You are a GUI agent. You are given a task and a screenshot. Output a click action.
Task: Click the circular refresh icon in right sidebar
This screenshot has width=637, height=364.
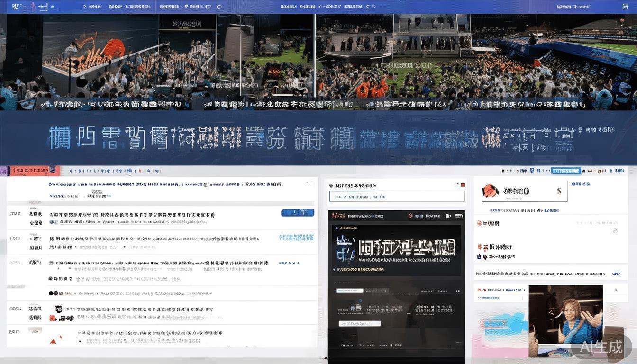(615, 231)
